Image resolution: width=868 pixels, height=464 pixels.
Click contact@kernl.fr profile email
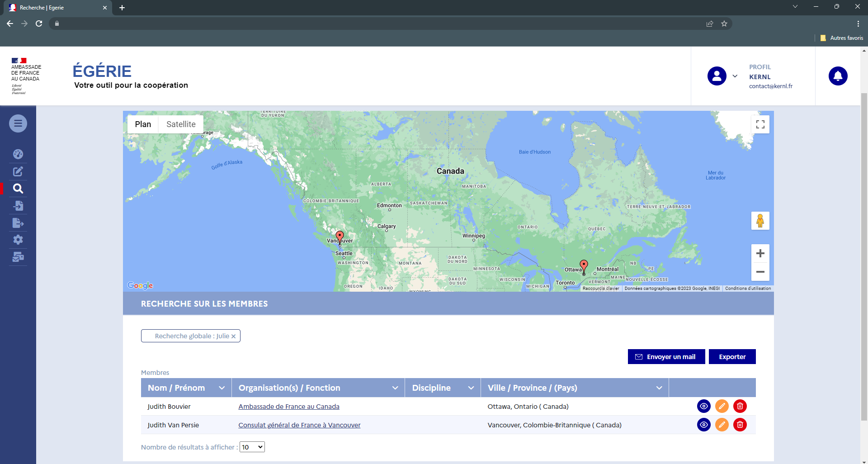tap(771, 86)
